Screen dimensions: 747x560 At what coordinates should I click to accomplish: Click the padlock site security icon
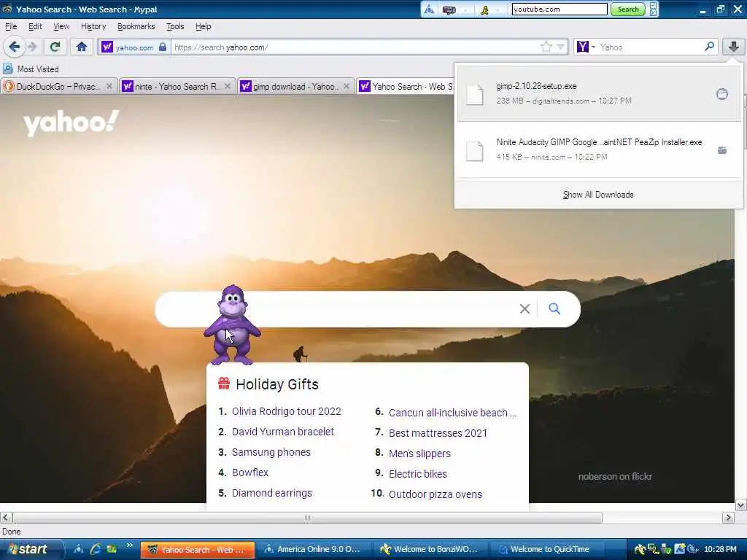coord(163,47)
